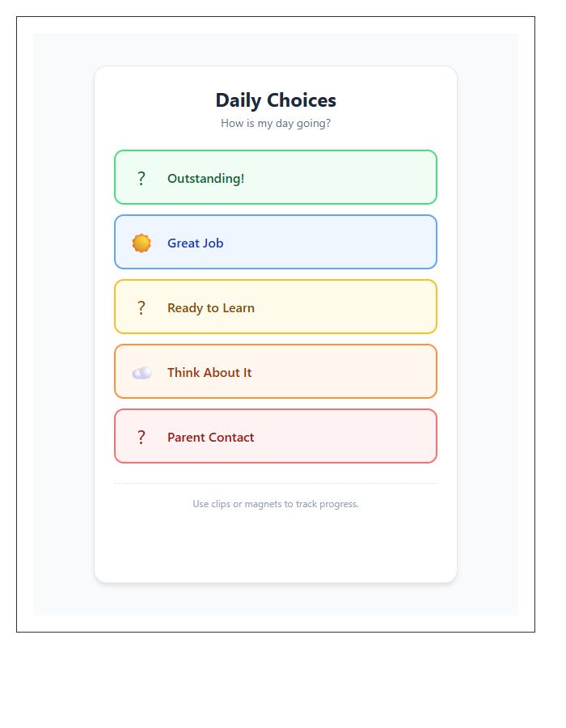Click the clips or magnets footer note
Screen dimensions: 566x728
(276, 504)
